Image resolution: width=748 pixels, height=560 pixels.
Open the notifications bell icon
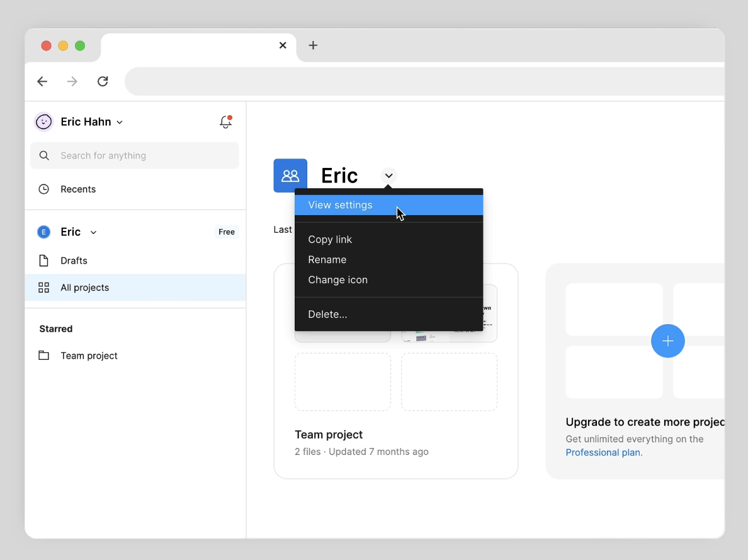(x=225, y=122)
